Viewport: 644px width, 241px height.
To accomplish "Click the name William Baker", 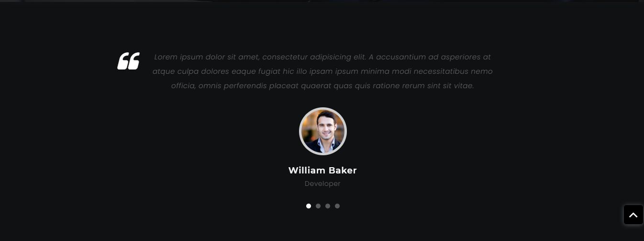I will [x=322, y=170].
